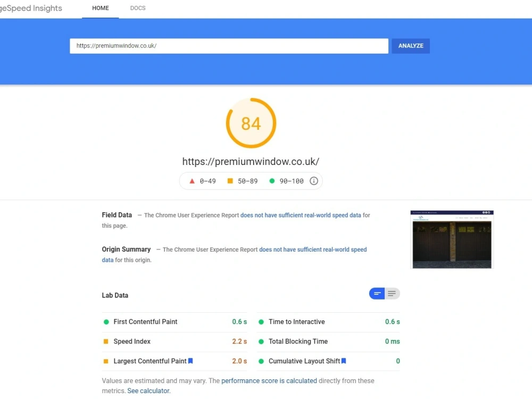Click the Total Blocking Time label

(x=298, y=342)
